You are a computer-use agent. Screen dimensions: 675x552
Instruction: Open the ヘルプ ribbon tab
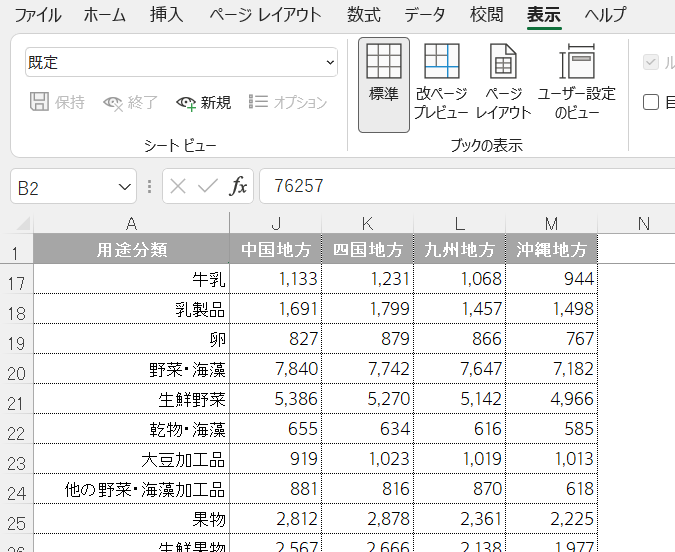(x=605, y=15)
